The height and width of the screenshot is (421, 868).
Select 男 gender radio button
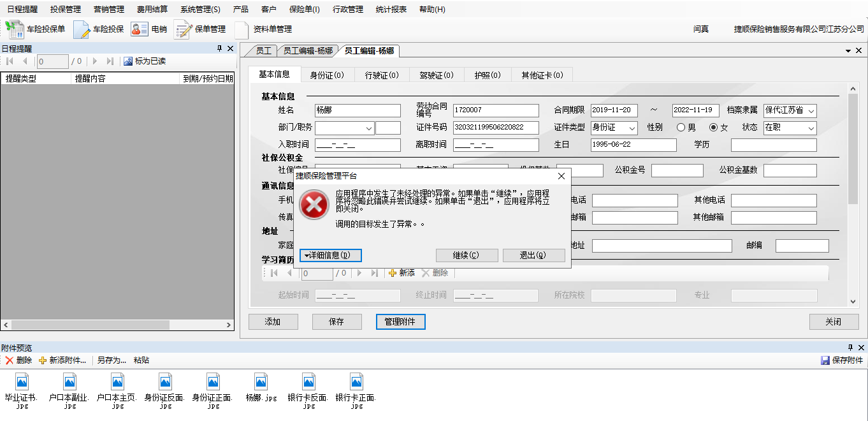(681, 128)
